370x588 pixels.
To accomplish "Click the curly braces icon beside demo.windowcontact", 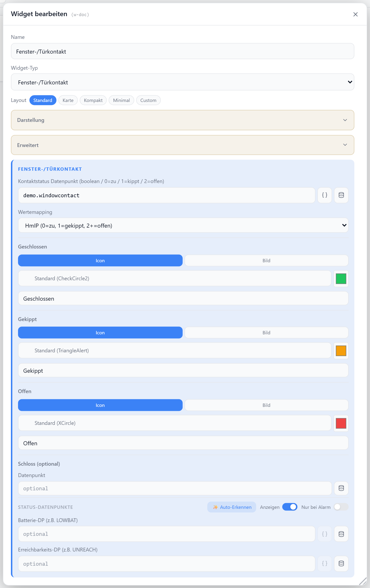I will coord(324,195).
